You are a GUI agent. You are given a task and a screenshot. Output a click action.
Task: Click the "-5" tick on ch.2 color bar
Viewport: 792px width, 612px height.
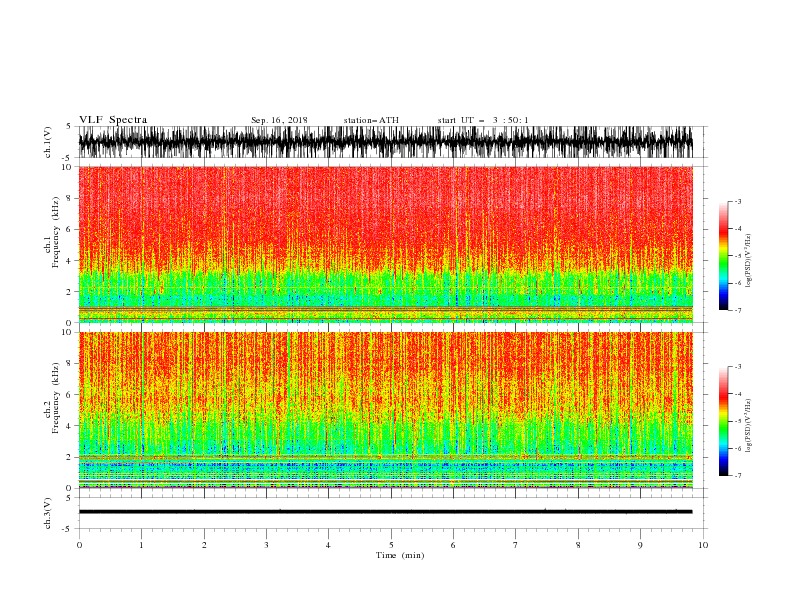(x=737, y=421)
